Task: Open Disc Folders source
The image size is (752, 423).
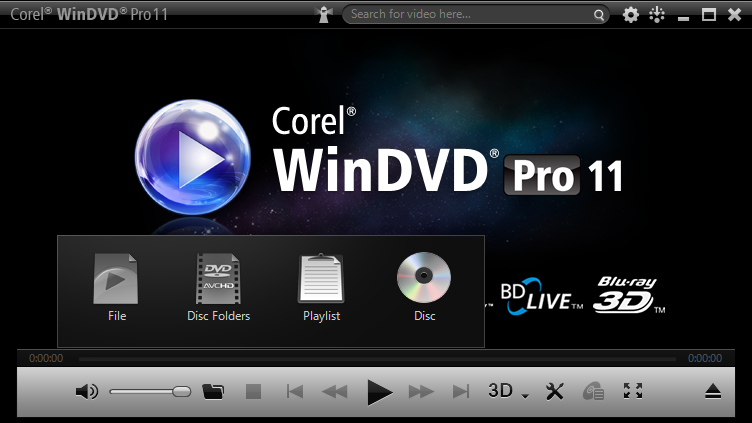Action: pos(219,287)
